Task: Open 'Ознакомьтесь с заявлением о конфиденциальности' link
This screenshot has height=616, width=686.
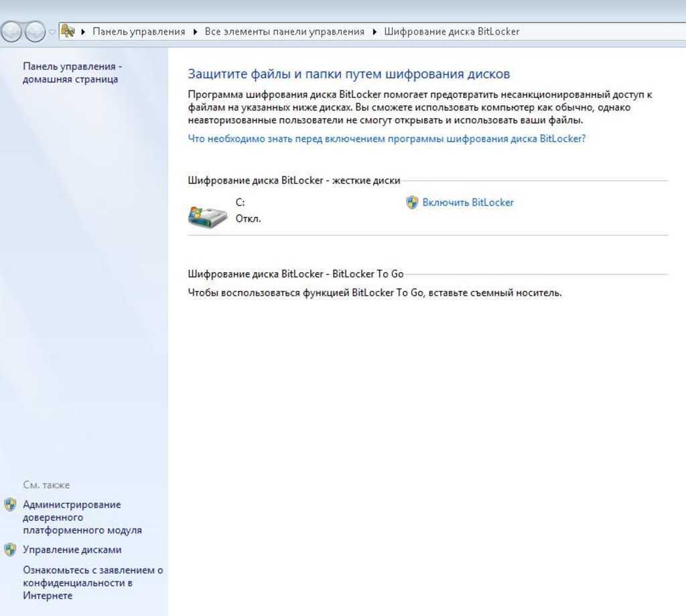Action: [92, 582]
